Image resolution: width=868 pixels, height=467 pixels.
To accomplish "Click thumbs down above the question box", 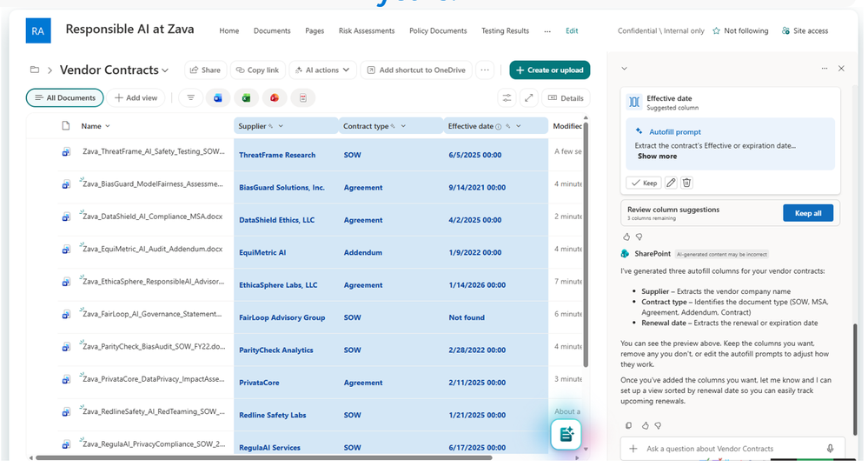I will 658,425.
